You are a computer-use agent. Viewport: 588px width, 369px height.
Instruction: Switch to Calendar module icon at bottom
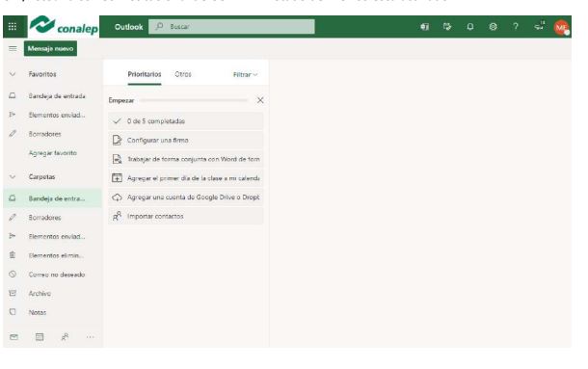(40, 337)
